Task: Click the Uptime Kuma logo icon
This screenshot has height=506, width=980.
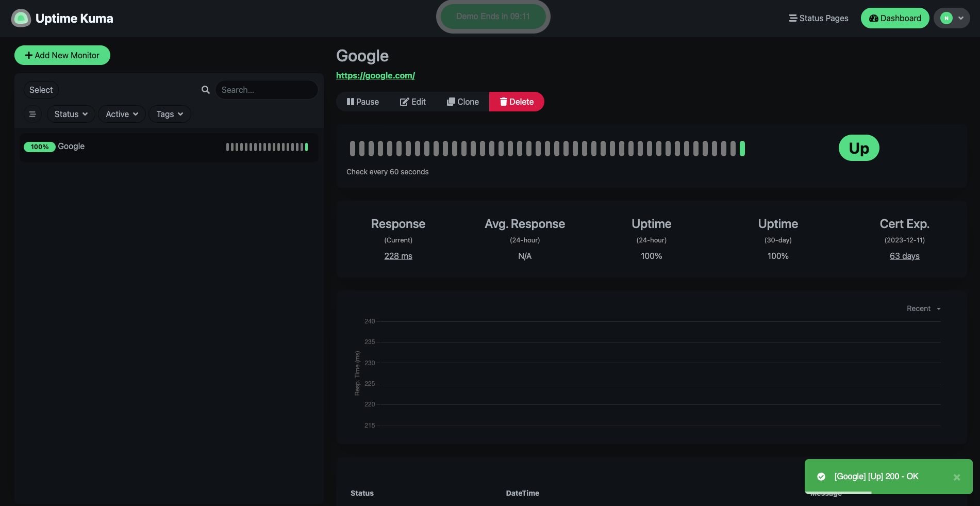Action: [x=21, y=18]
